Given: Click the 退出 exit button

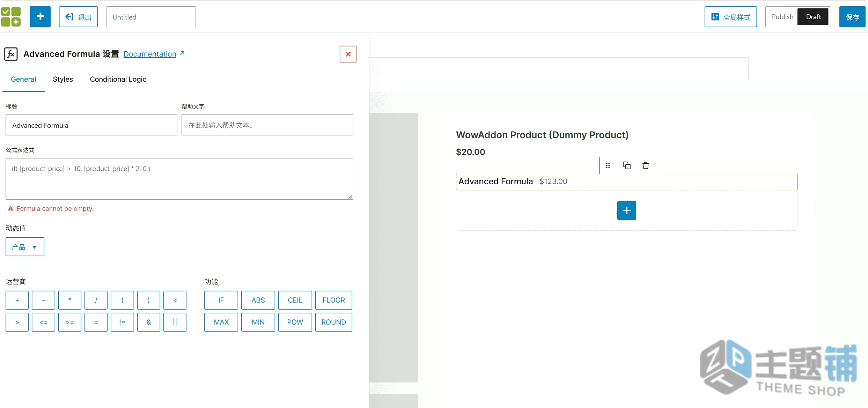Looking at the screenshot, I should pyautogui.click(x=78, y=17).
